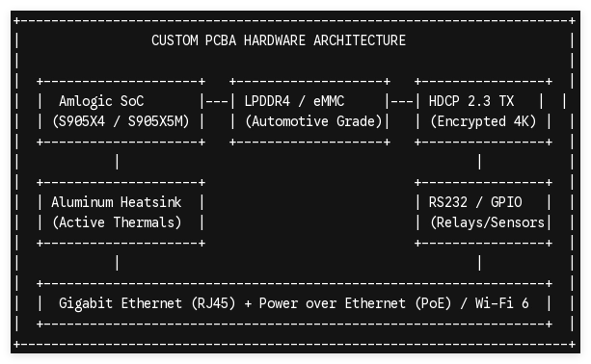Select the Amlogic SoC block label

101,101
